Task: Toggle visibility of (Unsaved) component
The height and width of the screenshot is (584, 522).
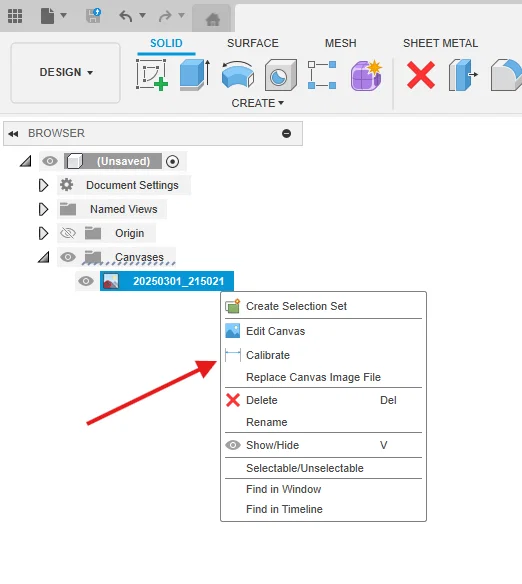Action: pyautogui.click(x=50, y=161)
